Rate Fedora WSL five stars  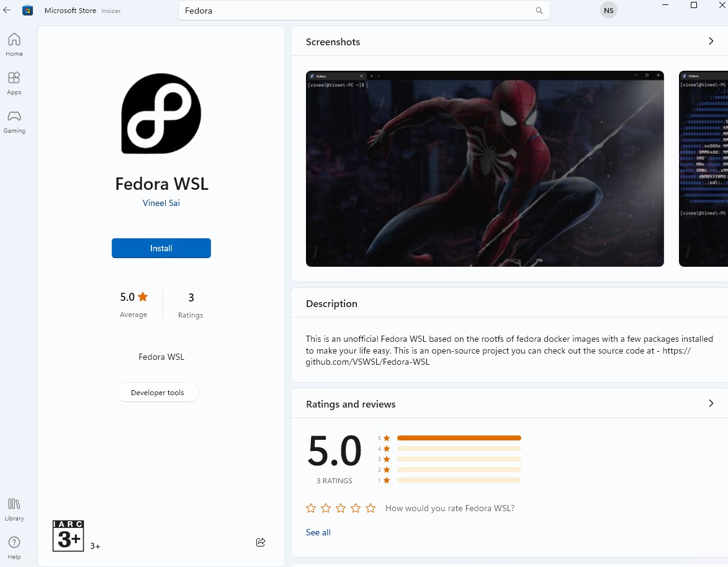click(371, 508)
